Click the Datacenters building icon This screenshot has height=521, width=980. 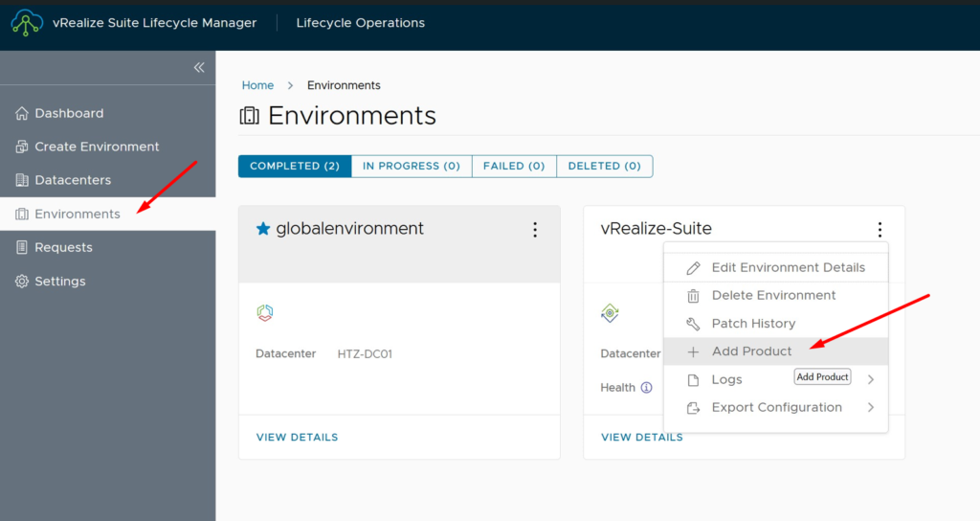coord(22,180)
